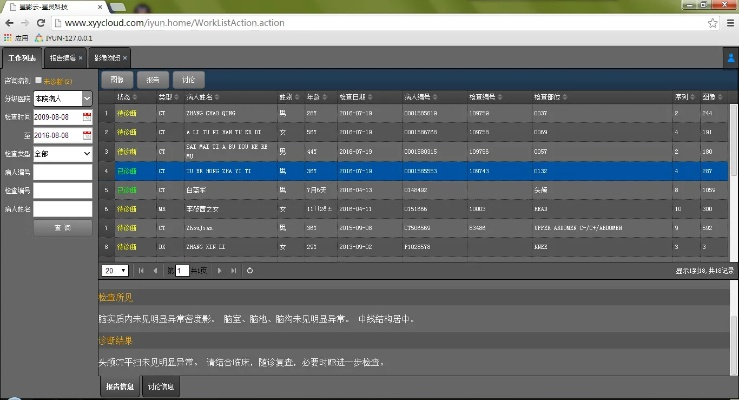Open the user profile icon at top right
Screen dimensions: 739x400
(731, 58)
